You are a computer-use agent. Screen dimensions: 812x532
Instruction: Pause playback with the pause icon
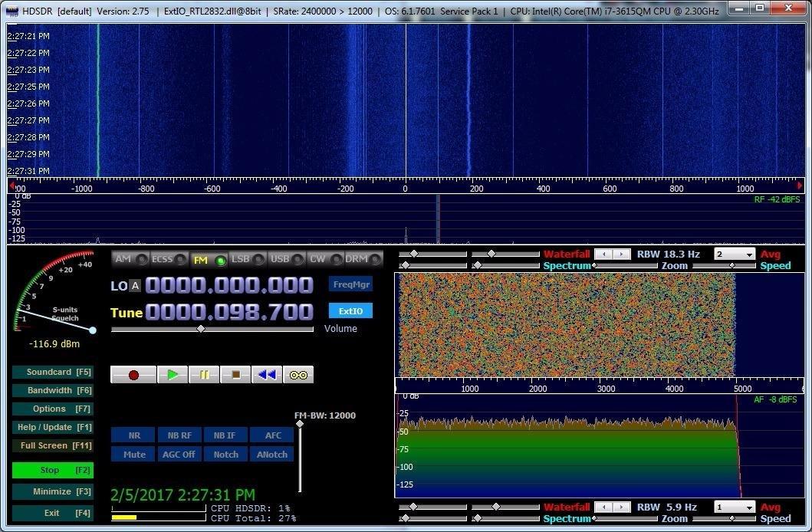tap(204, 374)
